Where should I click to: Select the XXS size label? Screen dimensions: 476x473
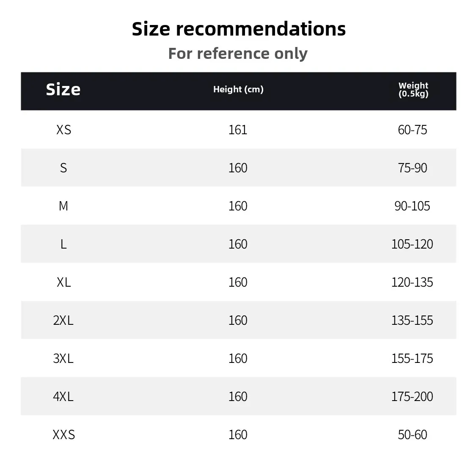point(63,434)
